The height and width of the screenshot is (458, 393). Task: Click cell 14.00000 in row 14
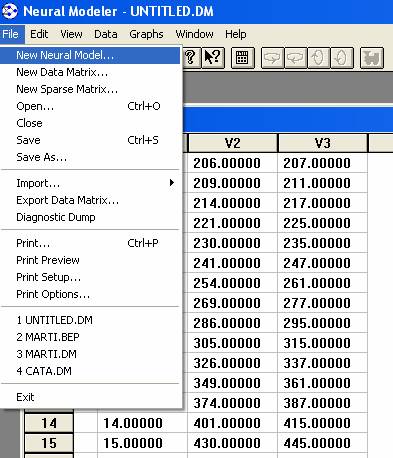[142, 423]
